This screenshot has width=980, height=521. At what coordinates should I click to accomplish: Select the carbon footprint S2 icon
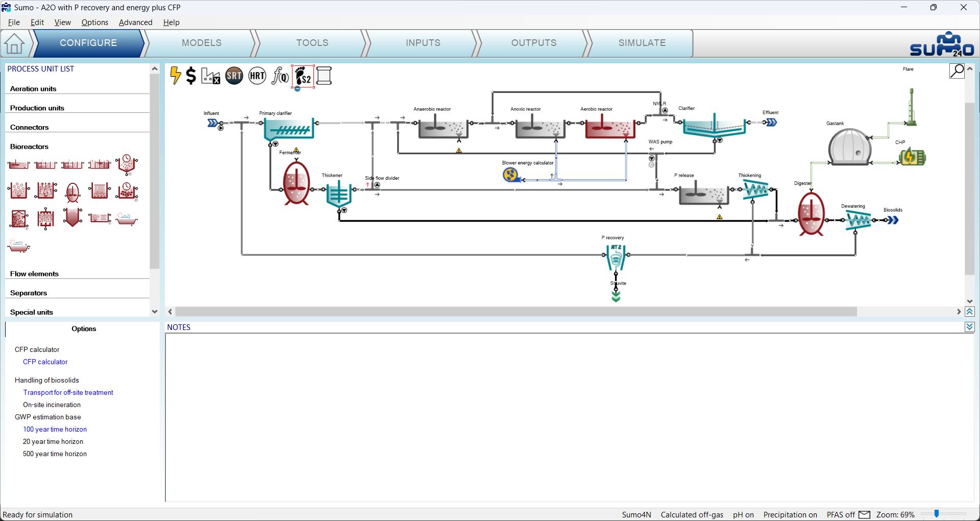pyautogui.click(x=303, y=77)
